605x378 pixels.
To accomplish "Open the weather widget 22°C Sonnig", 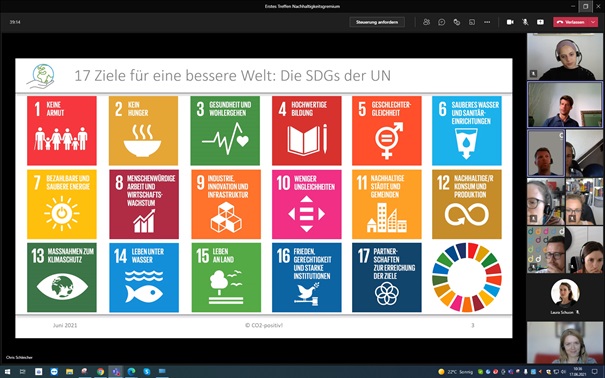I will 456,372.
